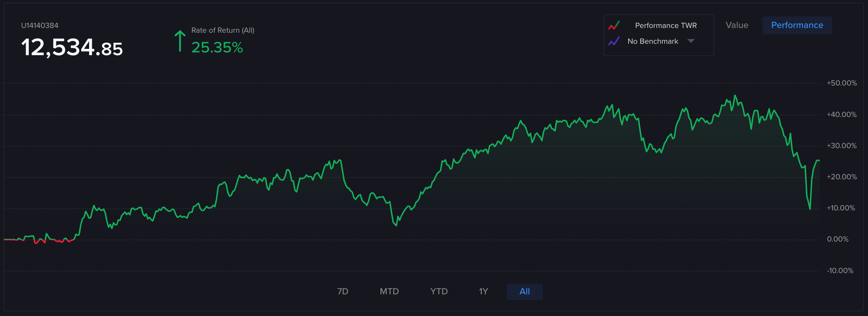Click the 25.35% rate of return value
Screen dimensions: 868x316
point(217,47)
